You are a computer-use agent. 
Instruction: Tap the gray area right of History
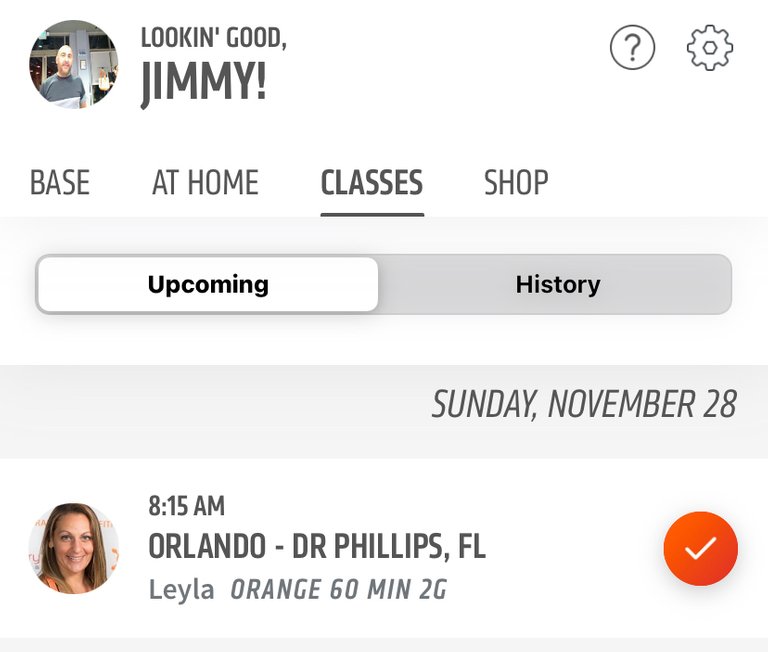(x=666, y=284)
